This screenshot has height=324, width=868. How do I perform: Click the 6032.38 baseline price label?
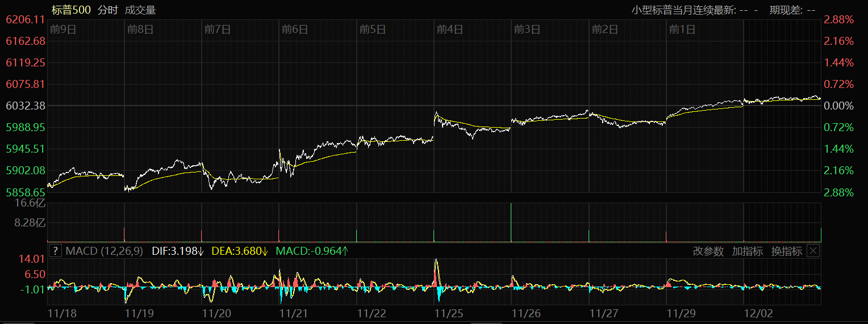pos(26,106)
